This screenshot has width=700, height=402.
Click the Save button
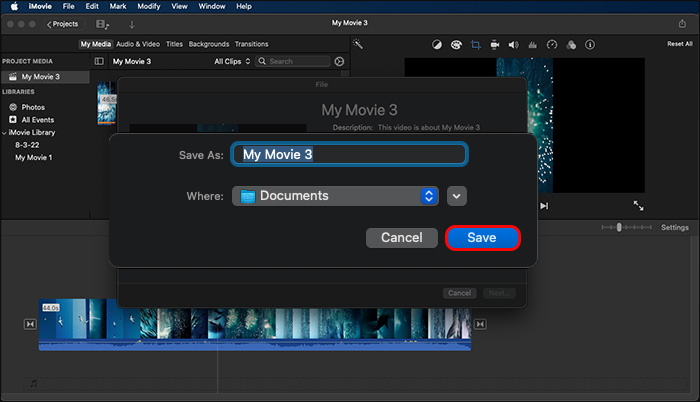point(482,238)
